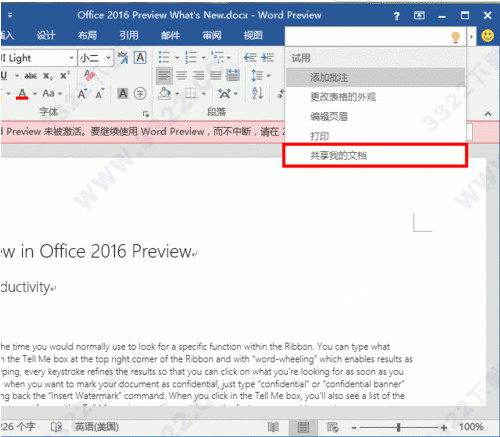The image size is (500, 437).
Task: Open font name dropdown
Action: point(71,58)
